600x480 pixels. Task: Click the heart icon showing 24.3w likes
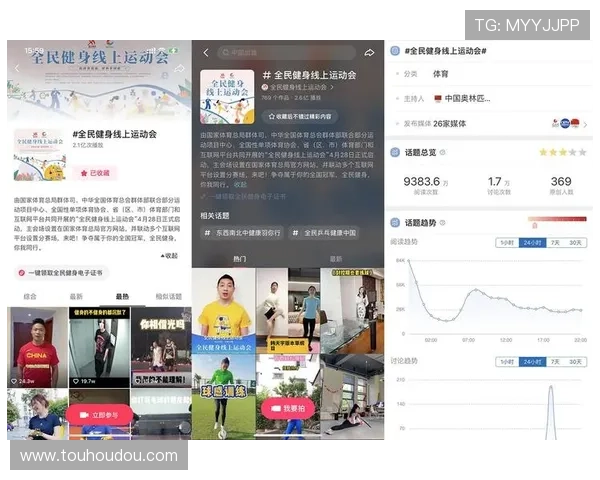tap(14, 381)
